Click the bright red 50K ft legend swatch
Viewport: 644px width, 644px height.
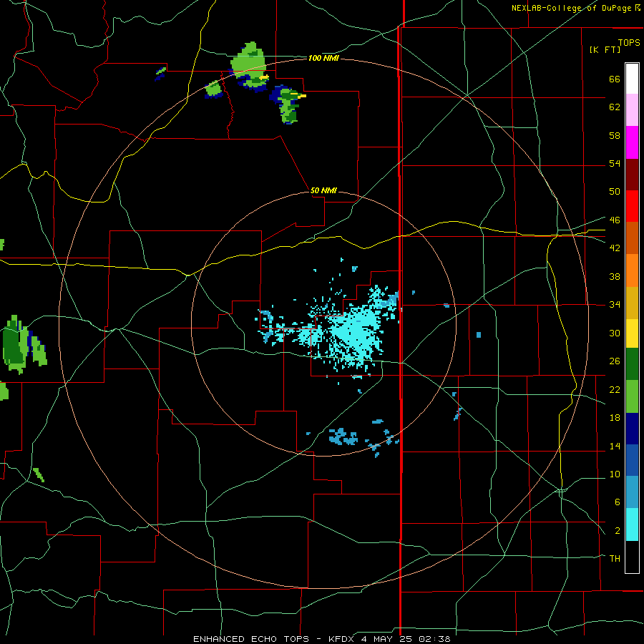(x=632, y=206)
